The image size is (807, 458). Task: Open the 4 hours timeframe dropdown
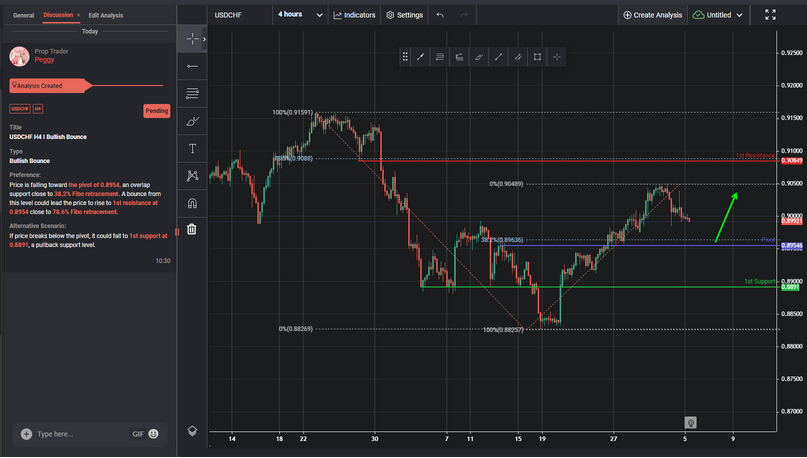[300, 15]
